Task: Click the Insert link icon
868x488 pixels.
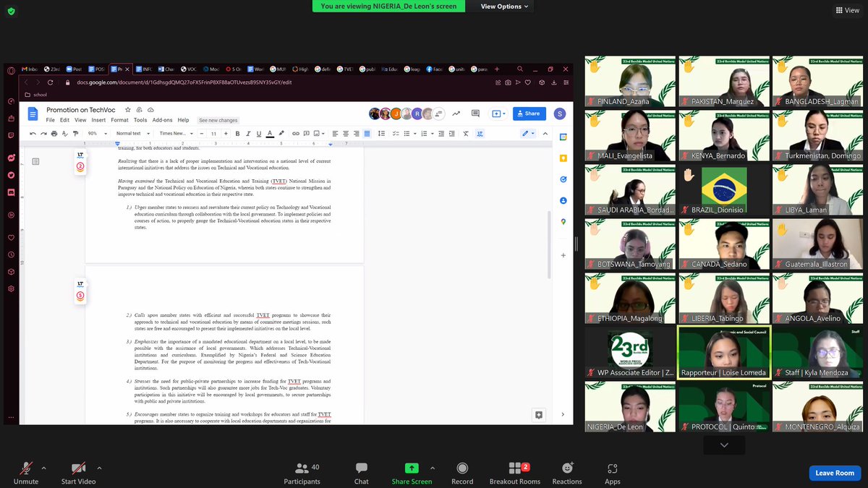Action: pyautogui.click(x=296, y=133)
